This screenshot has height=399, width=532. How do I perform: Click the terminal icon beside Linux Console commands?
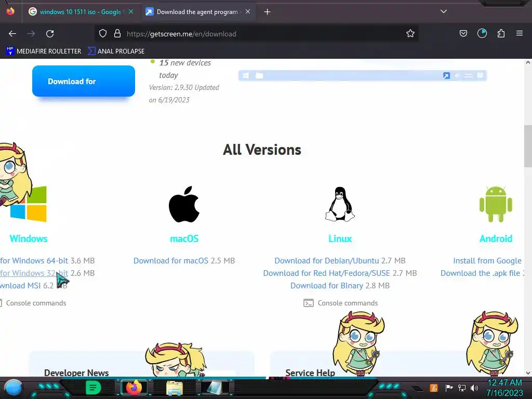tap(309, 303)
